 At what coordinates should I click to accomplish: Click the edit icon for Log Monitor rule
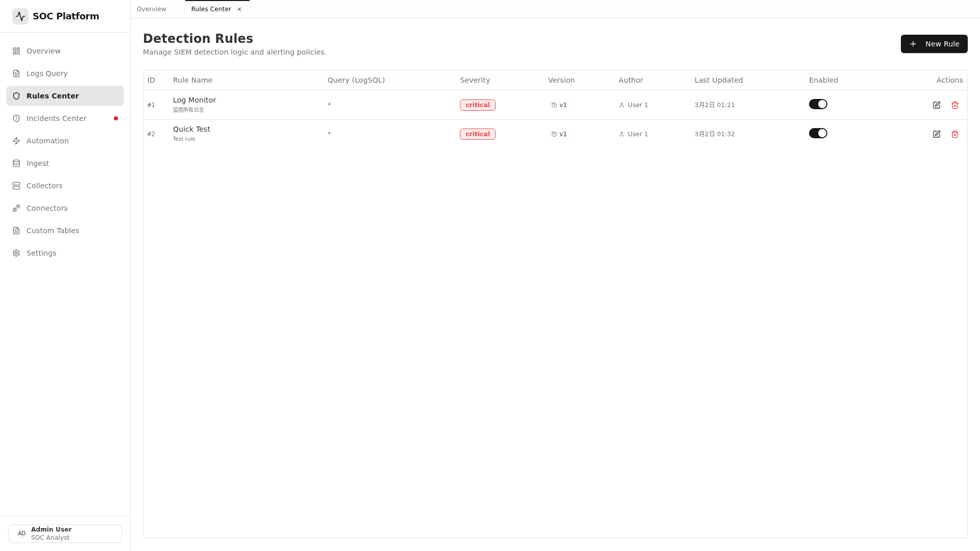coord(937,105)
